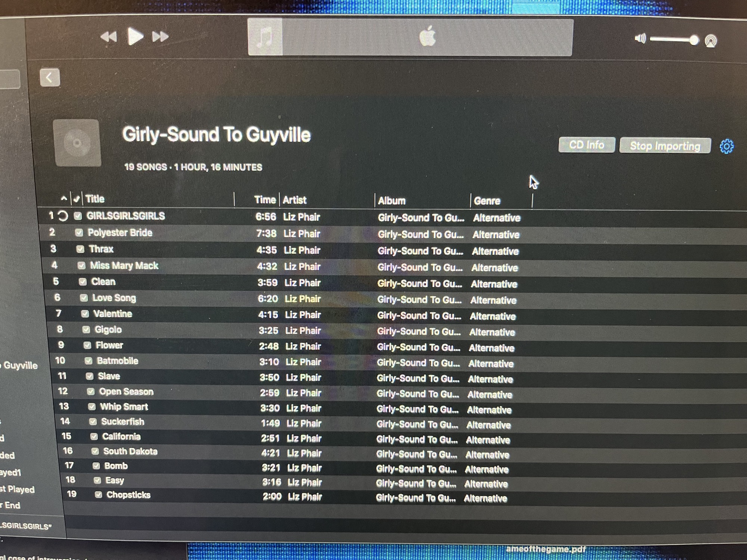Click the Album column header
747x560 pixels.
[391, 201]
